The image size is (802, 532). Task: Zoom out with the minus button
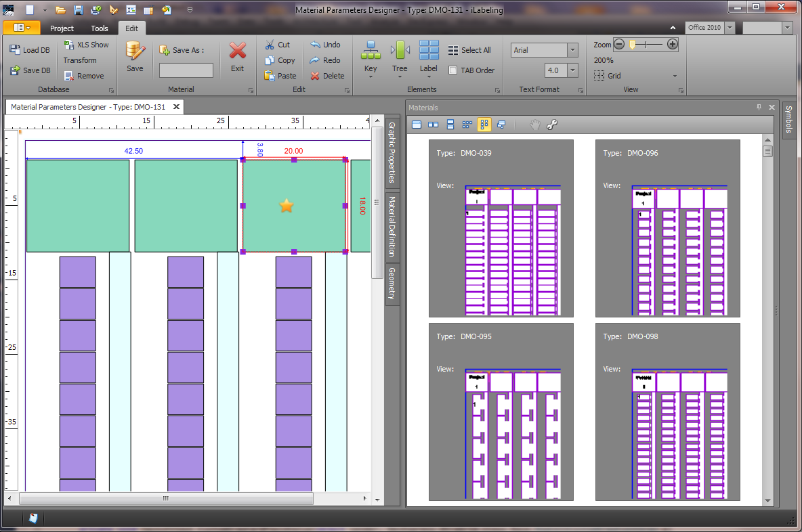[x=619, y=45]
